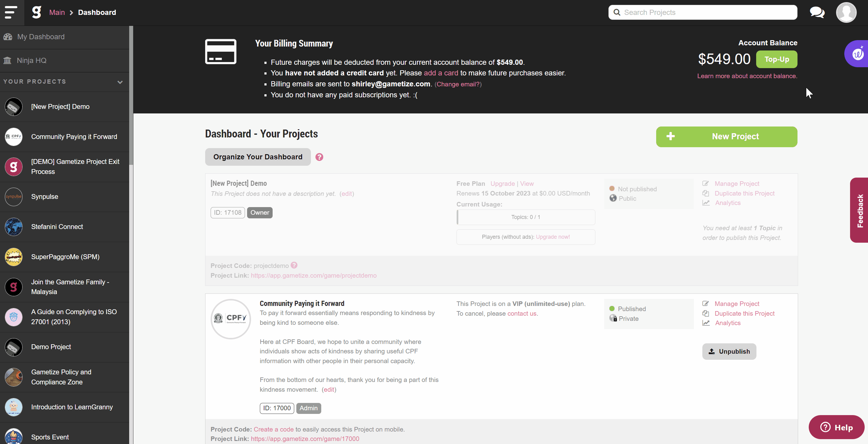868x444 pixels.
Task: Select Demo Project in sidebar
Action: (64, 347)
